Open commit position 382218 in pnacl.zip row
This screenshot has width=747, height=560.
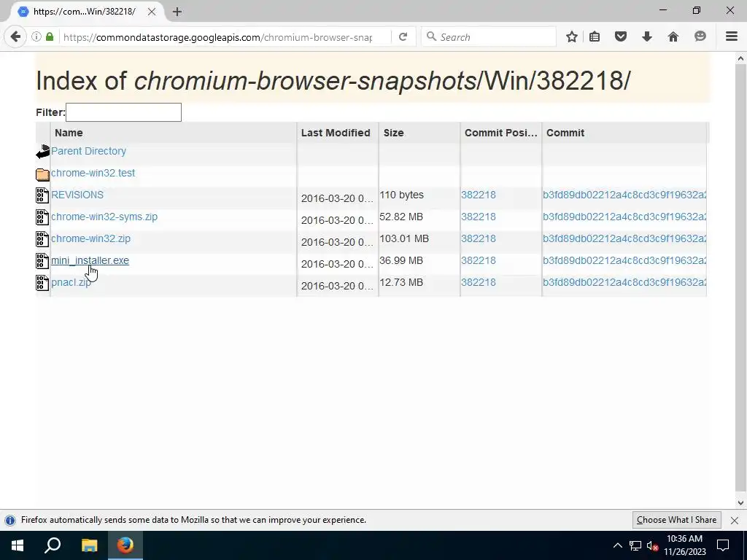479,282
